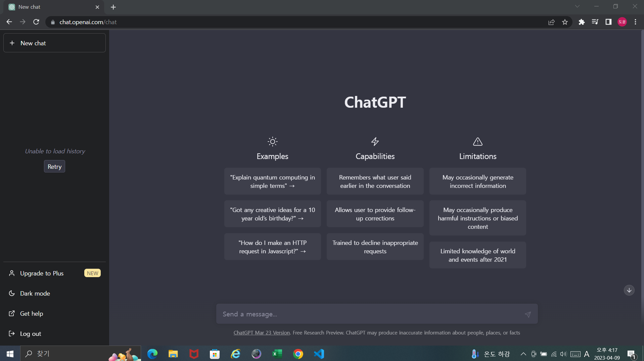Expand tab search chevron dropdown

[x=577, y=6]
